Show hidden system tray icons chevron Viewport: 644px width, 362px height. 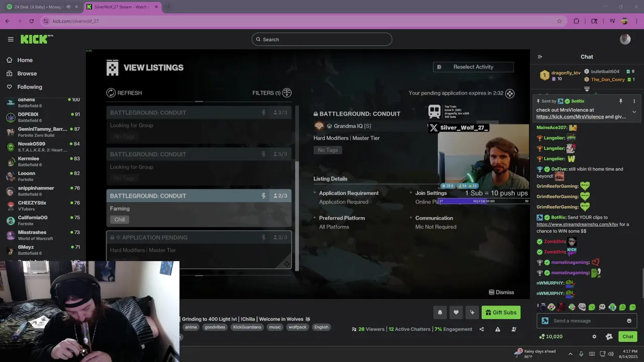pos(570,353)
